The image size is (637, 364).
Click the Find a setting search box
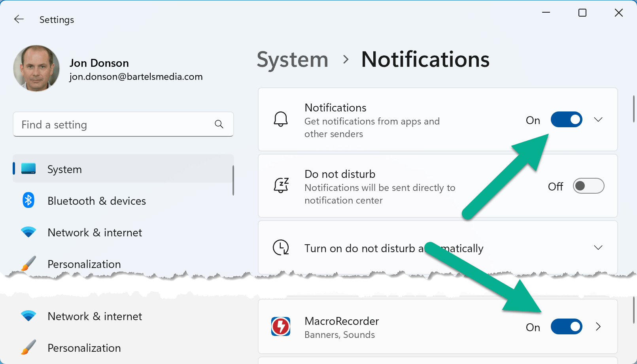115,124
